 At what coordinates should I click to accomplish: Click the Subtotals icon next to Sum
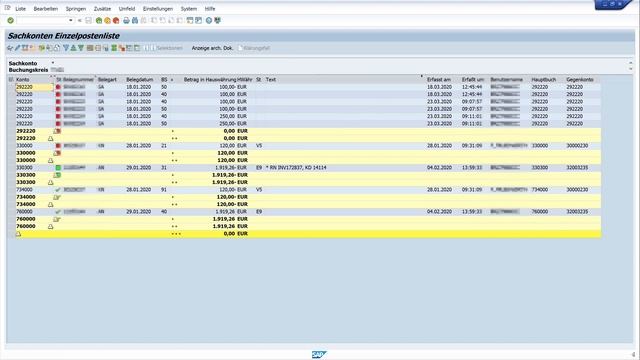[122, 48]
